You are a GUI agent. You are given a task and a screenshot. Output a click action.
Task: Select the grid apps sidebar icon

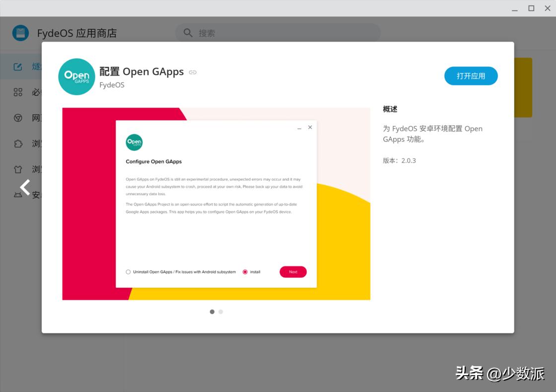coord(18,92)
